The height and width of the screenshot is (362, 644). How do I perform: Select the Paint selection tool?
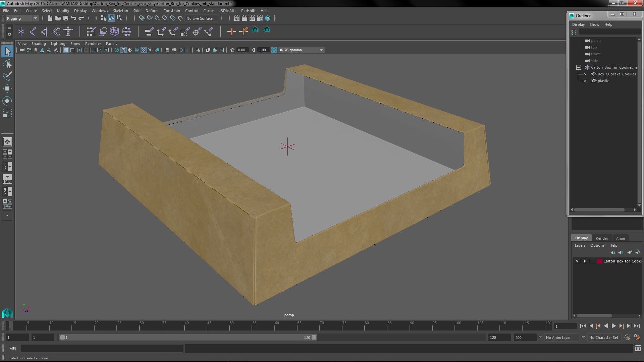tap(7, 76)
